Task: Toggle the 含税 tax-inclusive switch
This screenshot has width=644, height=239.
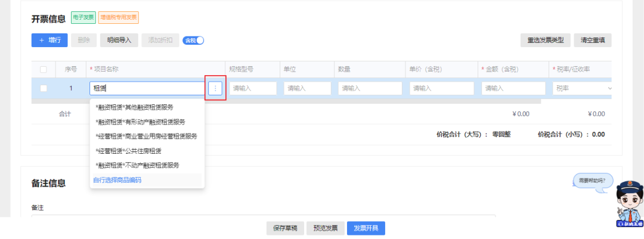Action: pyautogui.click(x=193, y=41)
